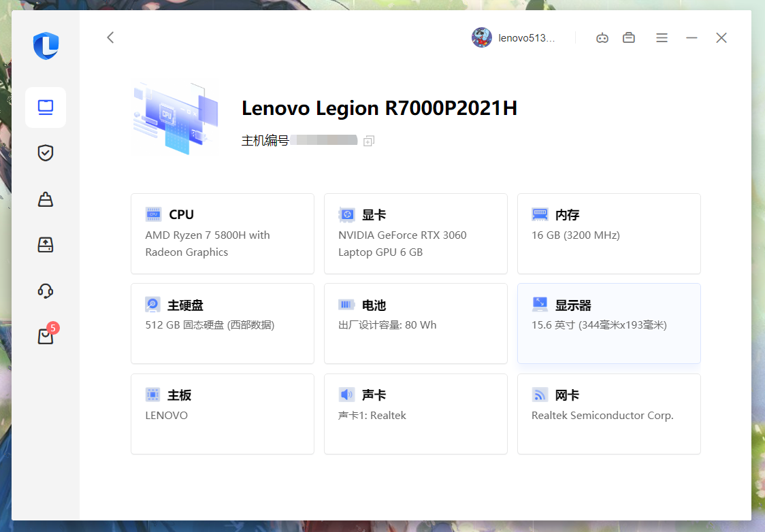Viewport: 765px width, 532px height.
Task: Click the 出厂设计容量: 80 Wh text
Action: coord(387,325)
